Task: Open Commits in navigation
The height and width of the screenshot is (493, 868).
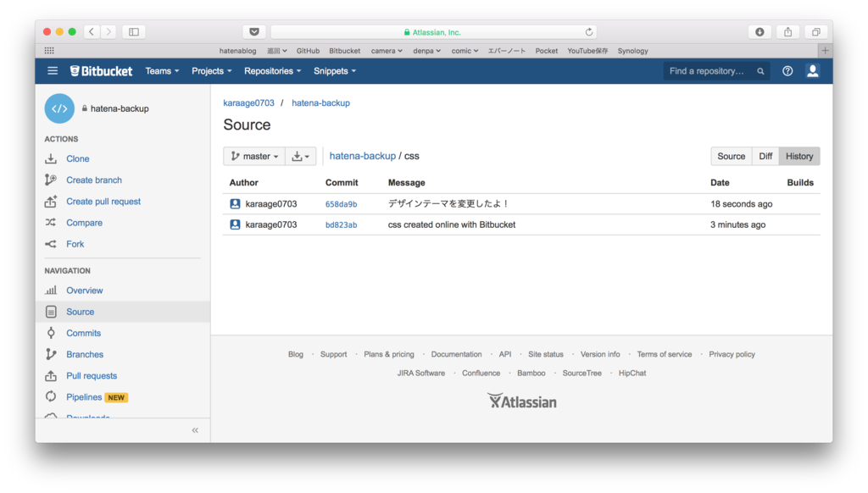Action: click(x=84, y=333)
